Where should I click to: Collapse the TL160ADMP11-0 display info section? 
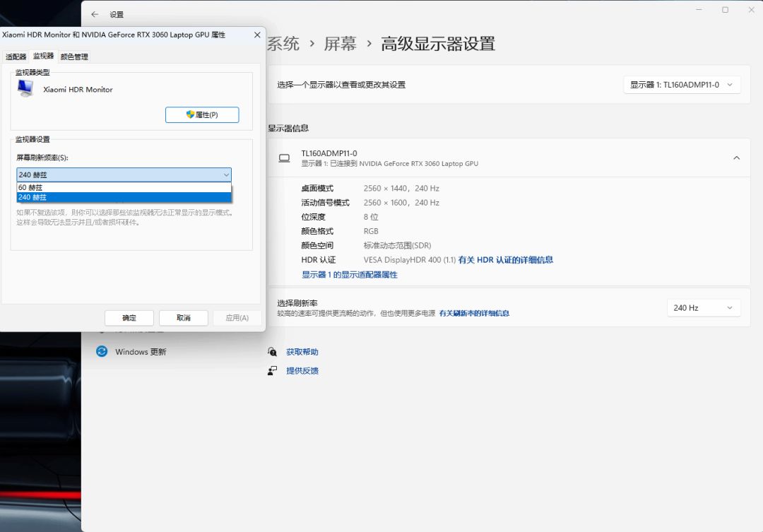pos(736,158)
